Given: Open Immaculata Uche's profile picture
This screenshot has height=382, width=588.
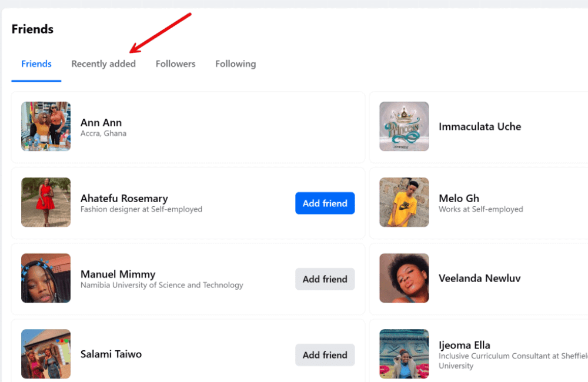Looking at the screenshot, I should 404,126.
